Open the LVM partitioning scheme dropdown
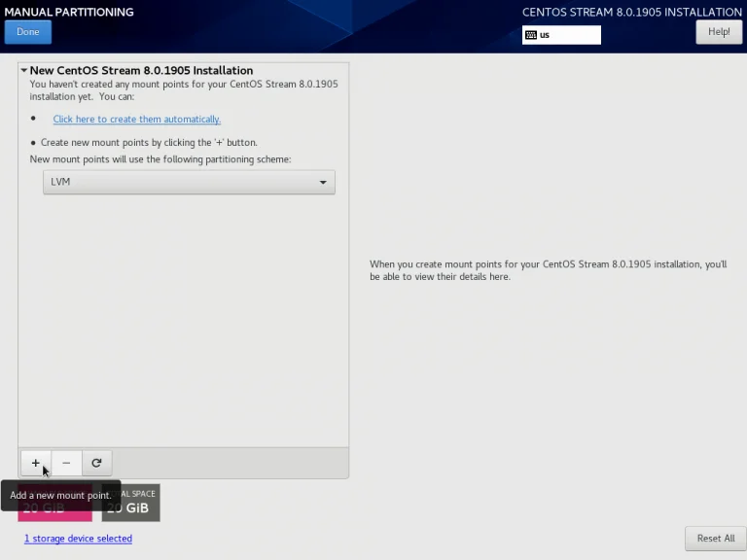Viewport: 747px width, 560px height. [x=189, y=182]
